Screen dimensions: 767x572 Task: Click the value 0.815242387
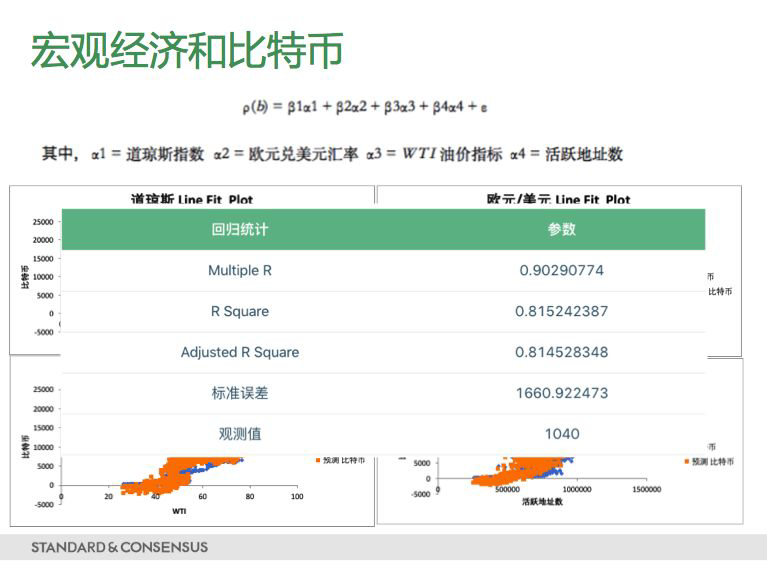[x=562, y=311]
